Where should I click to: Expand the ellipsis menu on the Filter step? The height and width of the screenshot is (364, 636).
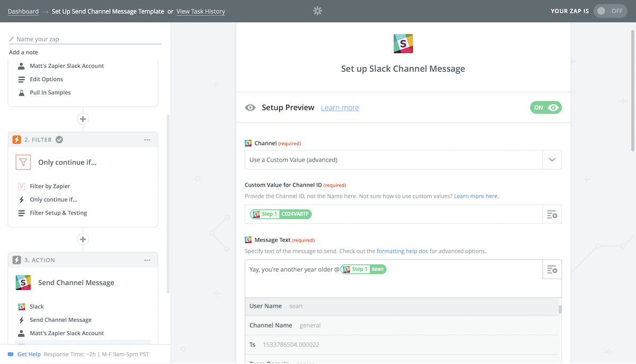pos(147,139)
